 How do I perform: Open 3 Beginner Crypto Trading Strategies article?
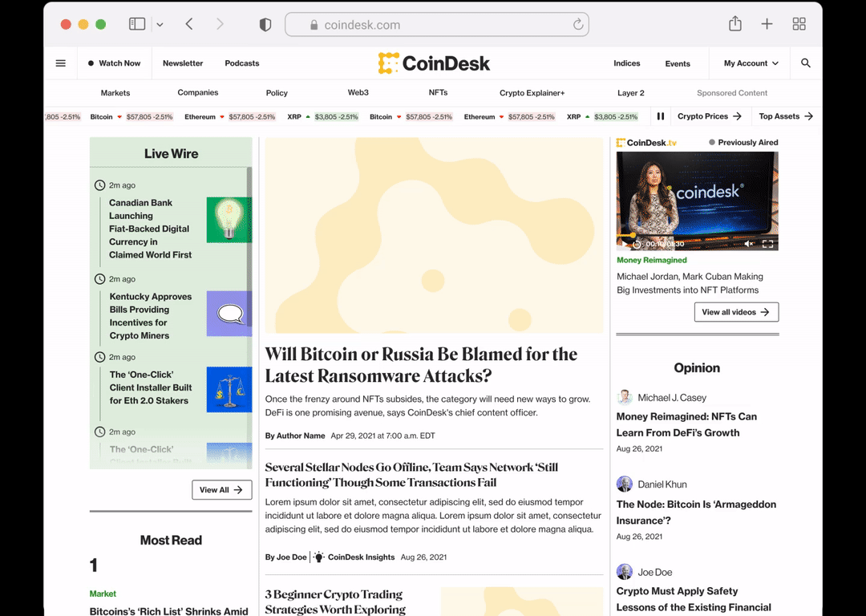pyautogui.click(x=335, y=602)
